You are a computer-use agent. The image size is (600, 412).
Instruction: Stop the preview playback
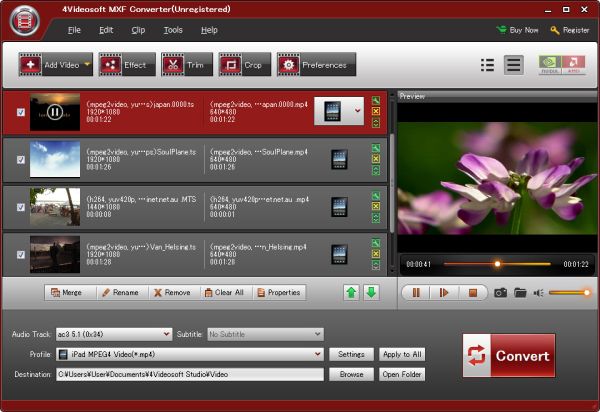[473, 293]
